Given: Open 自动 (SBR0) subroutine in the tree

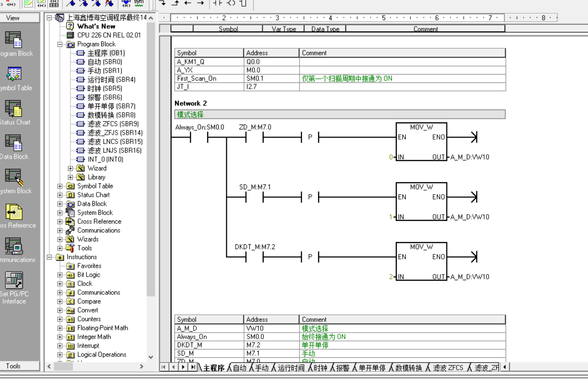Looking at the screenshot, I should tap(104, 62).
